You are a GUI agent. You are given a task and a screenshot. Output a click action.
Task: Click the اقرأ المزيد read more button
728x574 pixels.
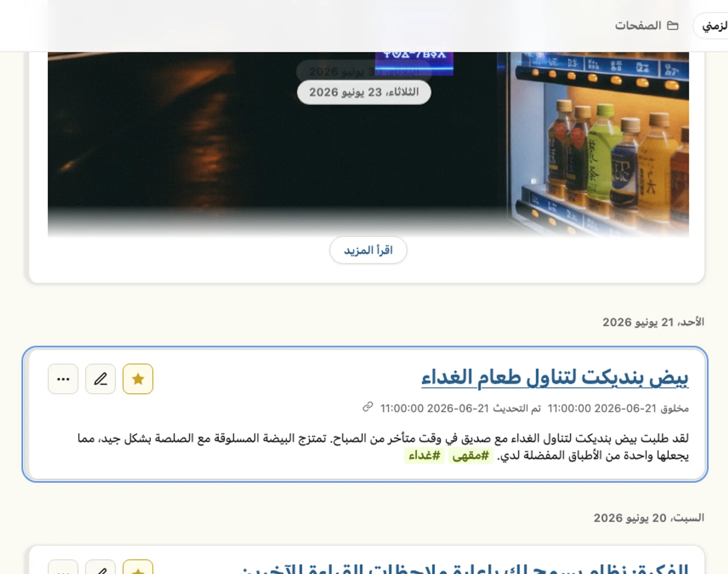(x=368, y=250)
